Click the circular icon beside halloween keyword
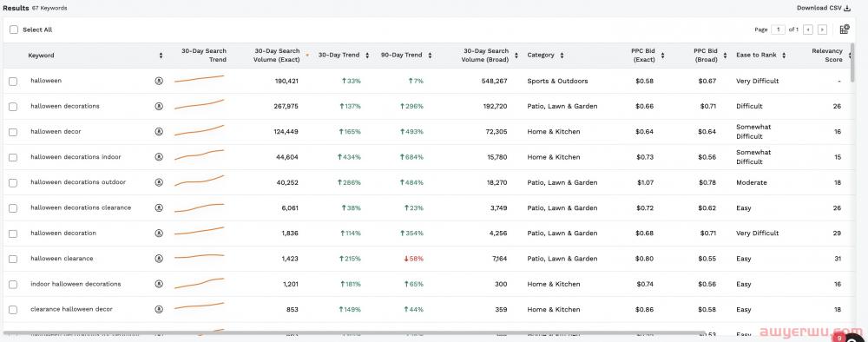The width and height of the screenshot is (868, 342). 159,81
